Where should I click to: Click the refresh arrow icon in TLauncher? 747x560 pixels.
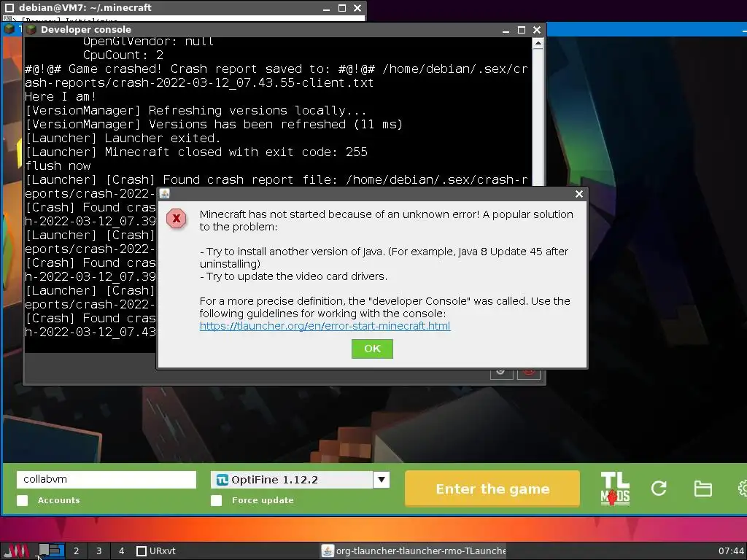click(659, 488)
